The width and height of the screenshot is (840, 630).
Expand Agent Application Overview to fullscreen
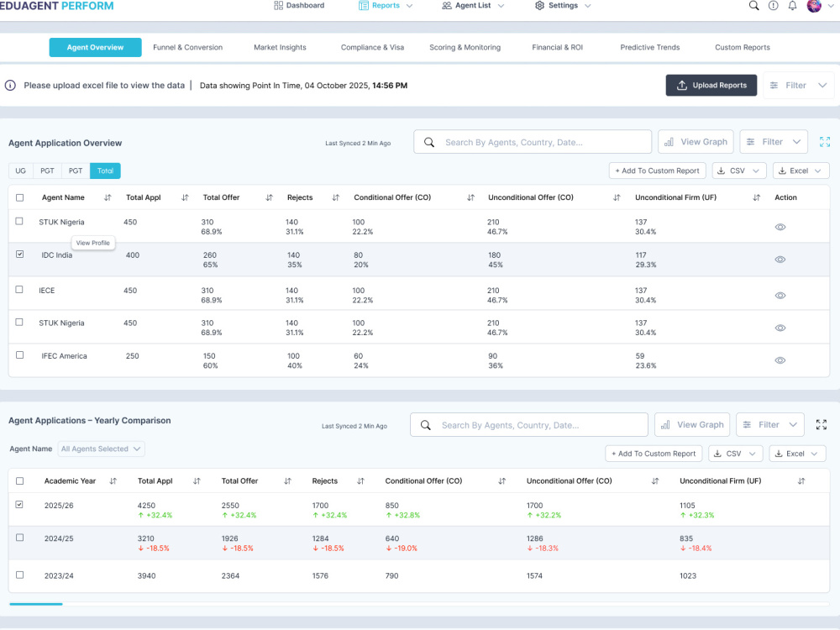point(825,142)
